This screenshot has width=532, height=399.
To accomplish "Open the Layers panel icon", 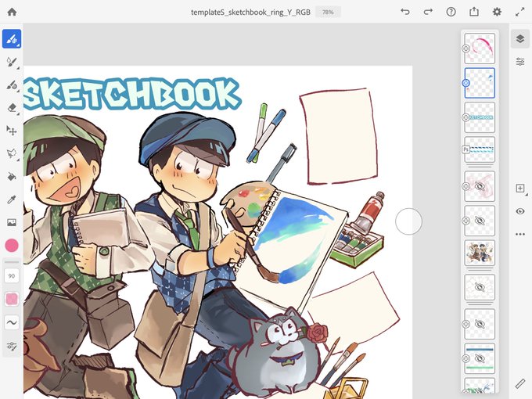I will [520, 38].
